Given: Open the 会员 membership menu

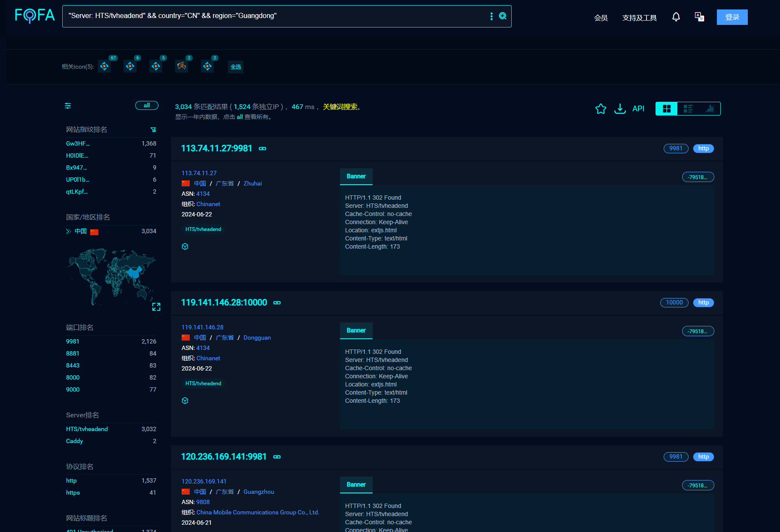Looking at the screenshot, I should (601, 18).
